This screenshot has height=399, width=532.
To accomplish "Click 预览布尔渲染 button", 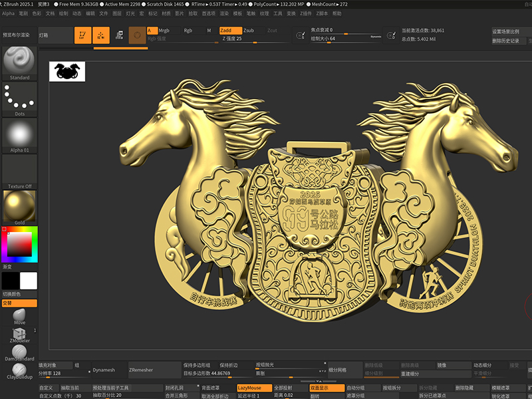I will pyautogui.click(x=19, y=35).
